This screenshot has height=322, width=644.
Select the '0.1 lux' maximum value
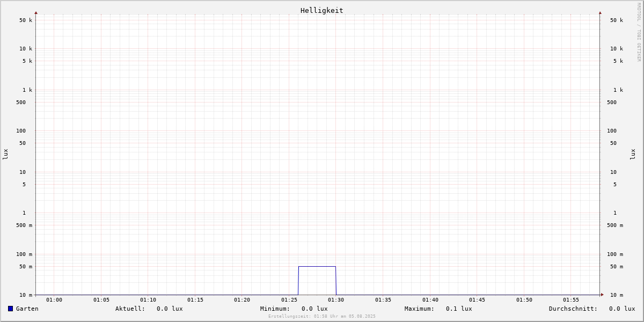pyautogui.click(x=459, y=309)
